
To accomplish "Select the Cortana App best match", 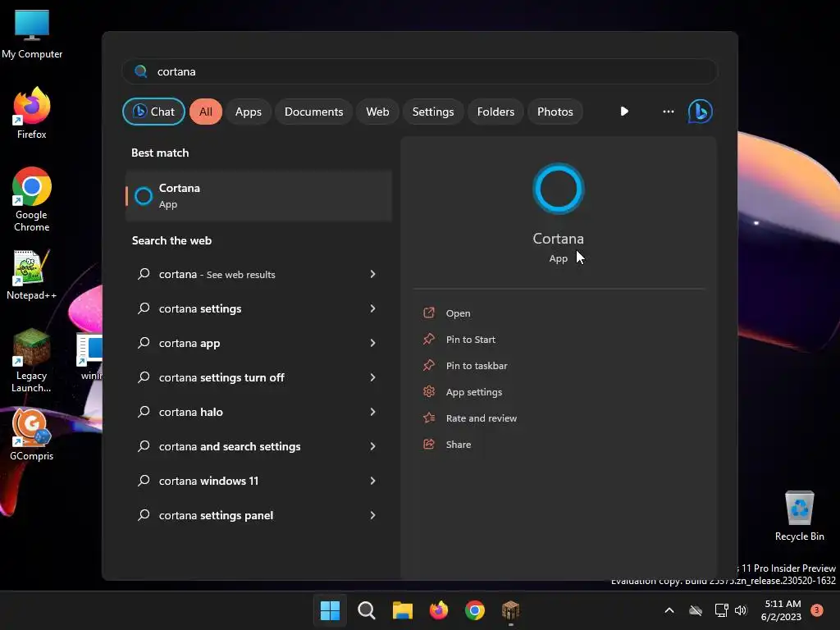I will 258,196.
